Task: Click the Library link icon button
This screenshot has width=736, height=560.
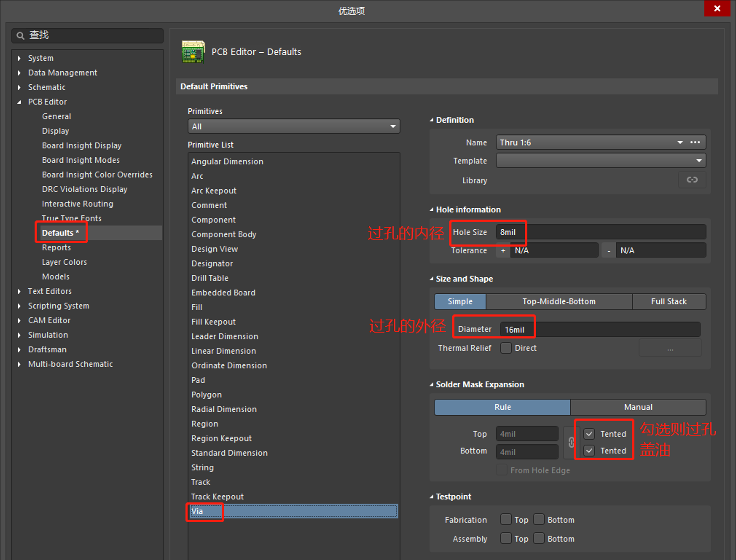Action: tap(692, 180)
